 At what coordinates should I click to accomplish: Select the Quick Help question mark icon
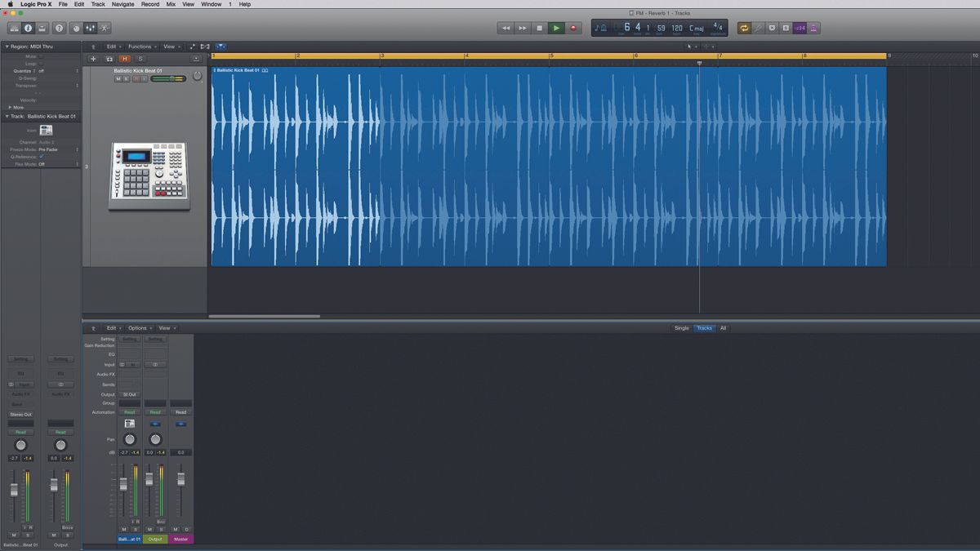60,28
